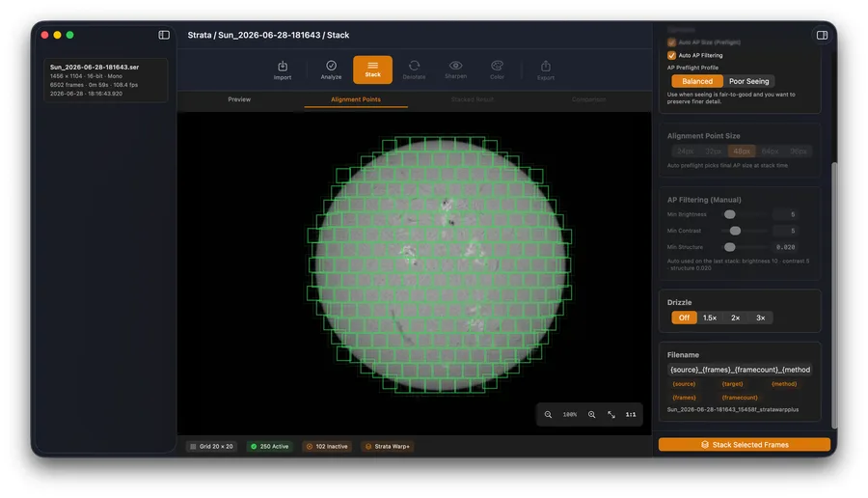Click the Min Structure slider handle
Image resolution: width=868 pixels, height=498 pixels.
point(730,247)
